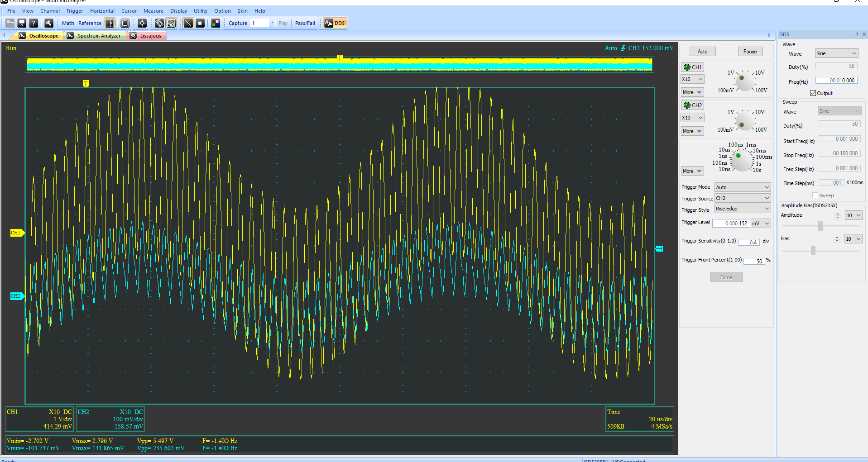Switch to Oscilloscope tab
868x462 pixels.
tap(39, 36)
